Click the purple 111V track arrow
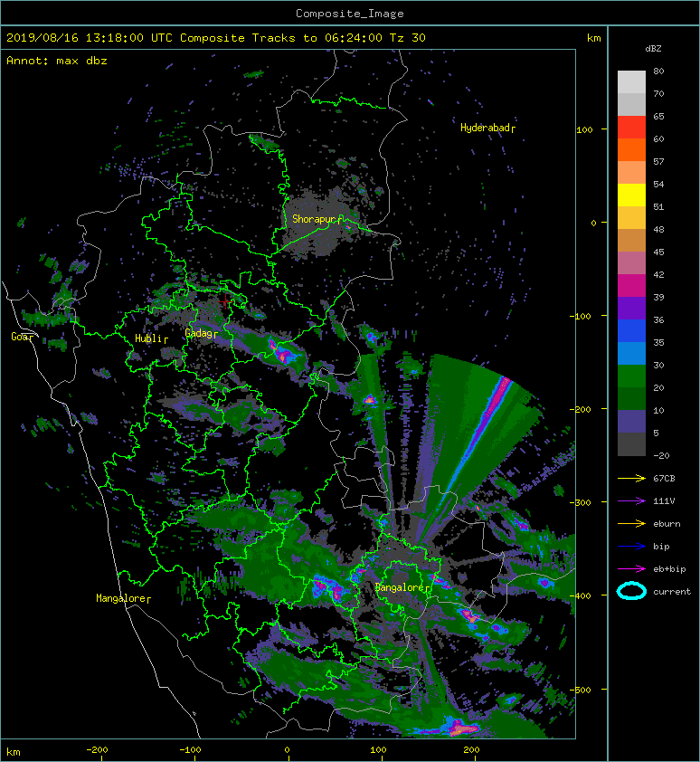This screenshot has width=700, height=762. [x=631, y=501]
